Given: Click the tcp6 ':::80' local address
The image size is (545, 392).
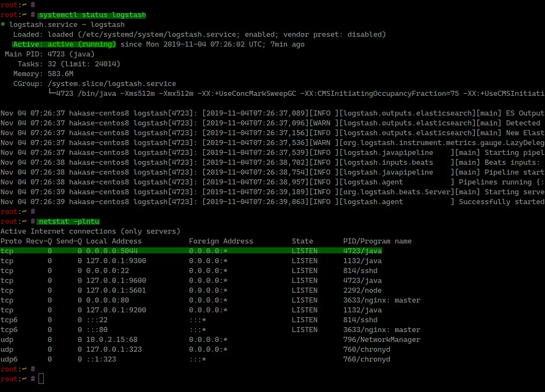Looking at the screenshot, I should 97,330.
